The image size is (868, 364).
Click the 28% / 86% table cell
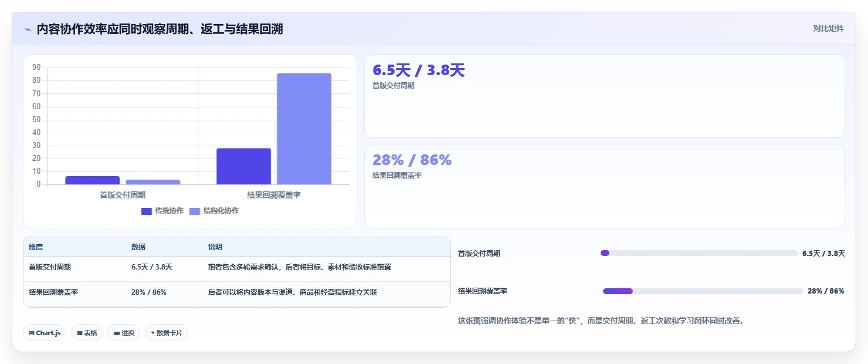coord(149,292)
